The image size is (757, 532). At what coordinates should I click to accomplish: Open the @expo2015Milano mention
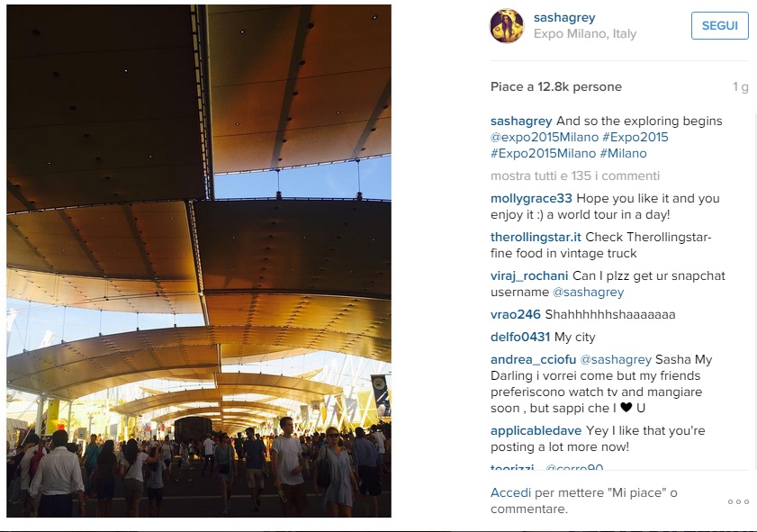(544, 137)
